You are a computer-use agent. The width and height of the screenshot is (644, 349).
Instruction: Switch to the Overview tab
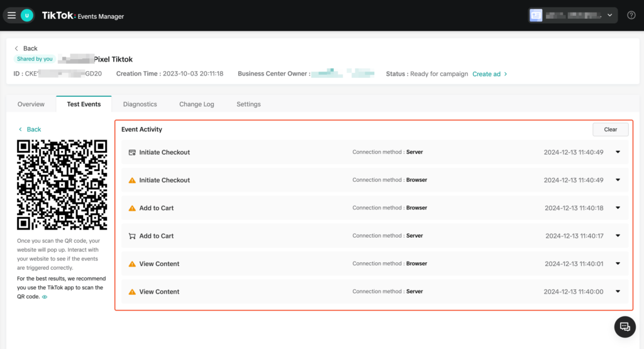(31, 104)
